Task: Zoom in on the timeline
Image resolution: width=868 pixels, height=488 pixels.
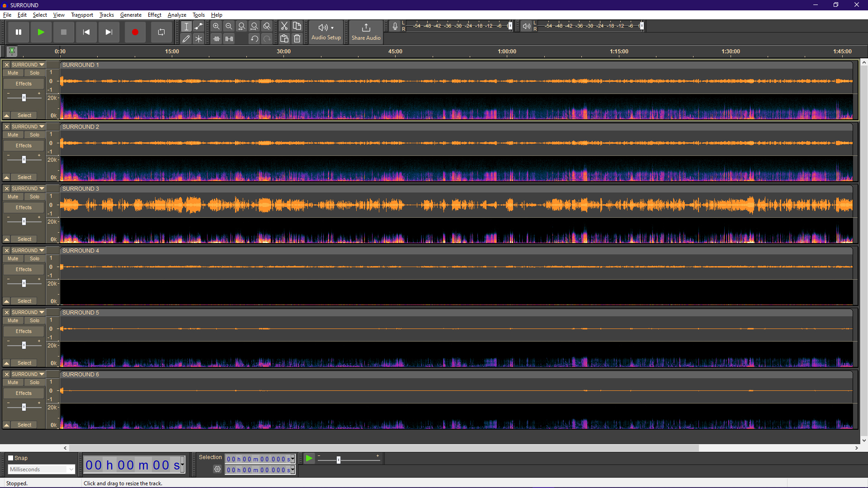Action: click(x=217, y=26)
